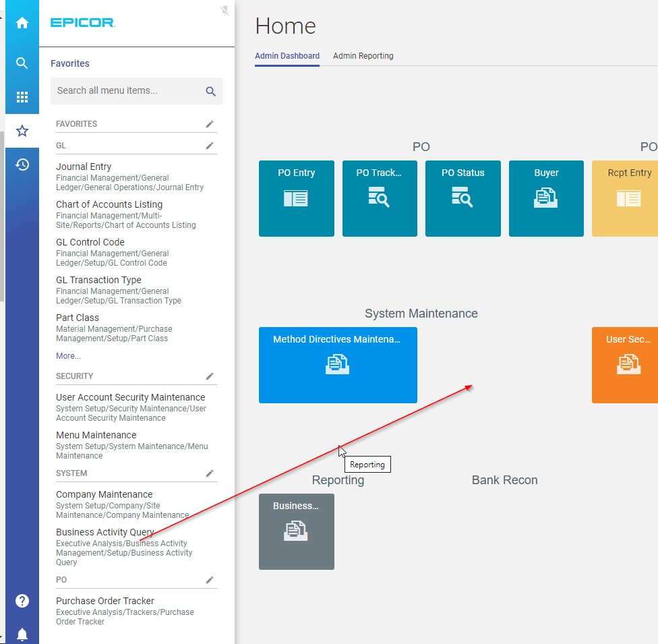Open the PO Entry tile
Image resolution: width=658 pixels, height=644 pixels.
pos(296,198)
